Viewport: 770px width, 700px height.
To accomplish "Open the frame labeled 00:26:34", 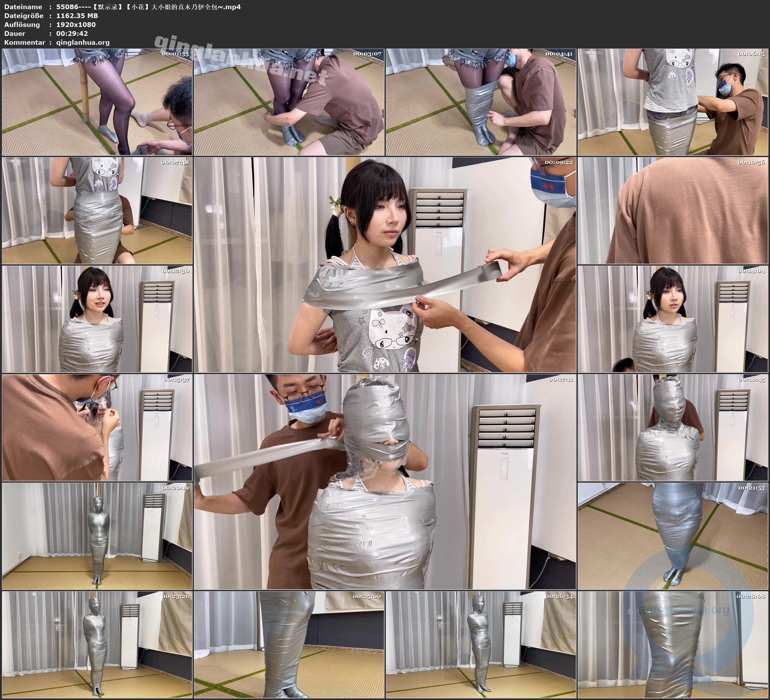I will pyautogui.click(x=481, y=644).
